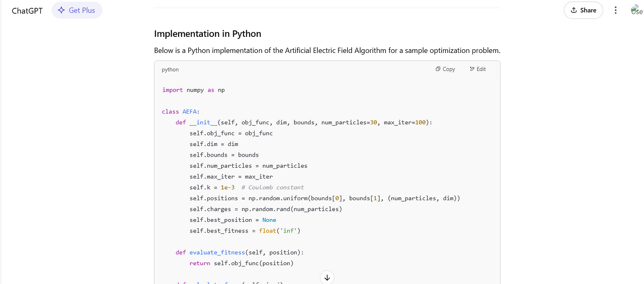644x284 pixels.
Task: Click the python language label
Action: click(170, 70)
